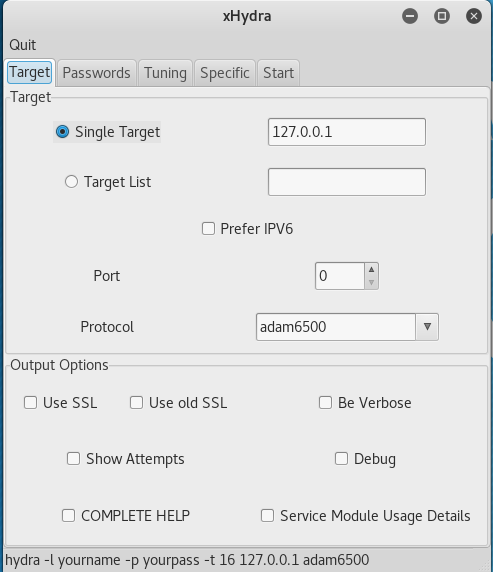
Task: Increase the Port value with up arrow
Action: (x=371, y=270)
